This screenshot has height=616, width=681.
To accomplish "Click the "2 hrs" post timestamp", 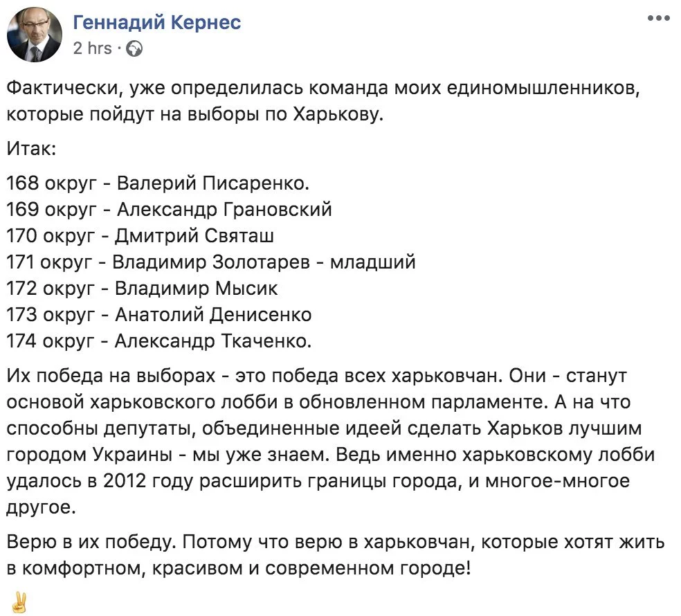I will (x=92, y=48).
